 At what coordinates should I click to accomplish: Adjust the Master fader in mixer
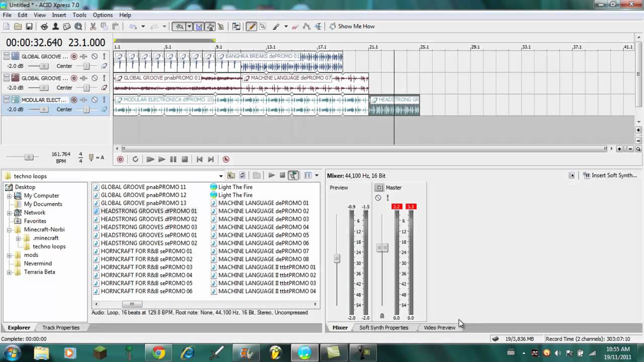click(x=382, y=248)
